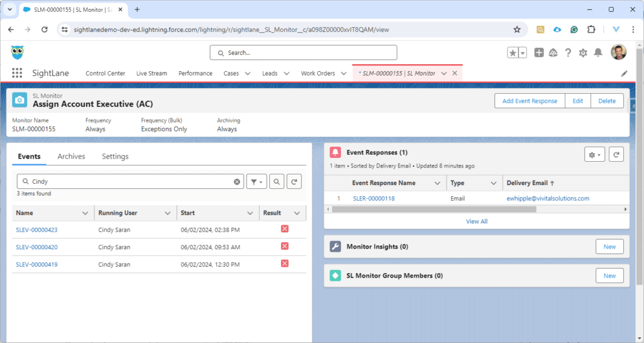The image size is (644, 343).
Task: Click the Delete button
Action: [x=607, y=101]
